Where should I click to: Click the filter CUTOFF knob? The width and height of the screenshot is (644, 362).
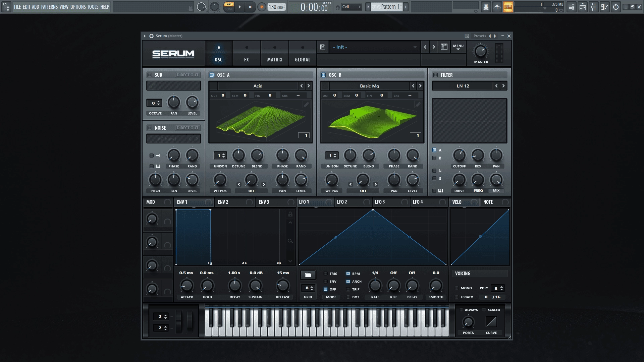[x=459, y=155]
